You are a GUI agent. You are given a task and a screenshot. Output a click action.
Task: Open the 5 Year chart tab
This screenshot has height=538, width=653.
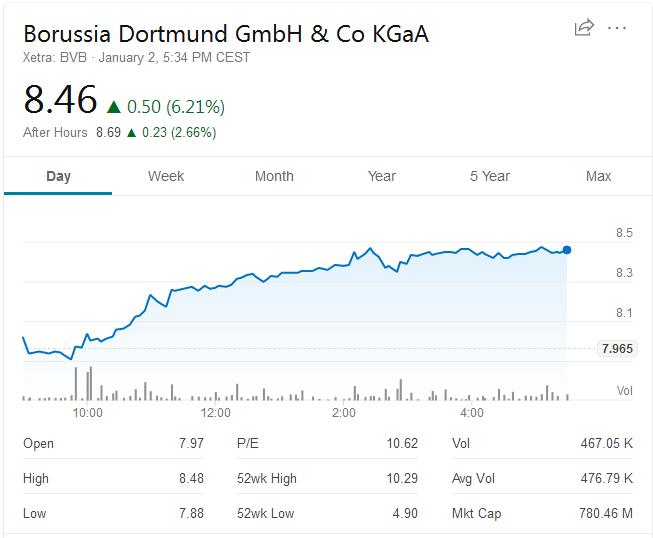[490, 176]
